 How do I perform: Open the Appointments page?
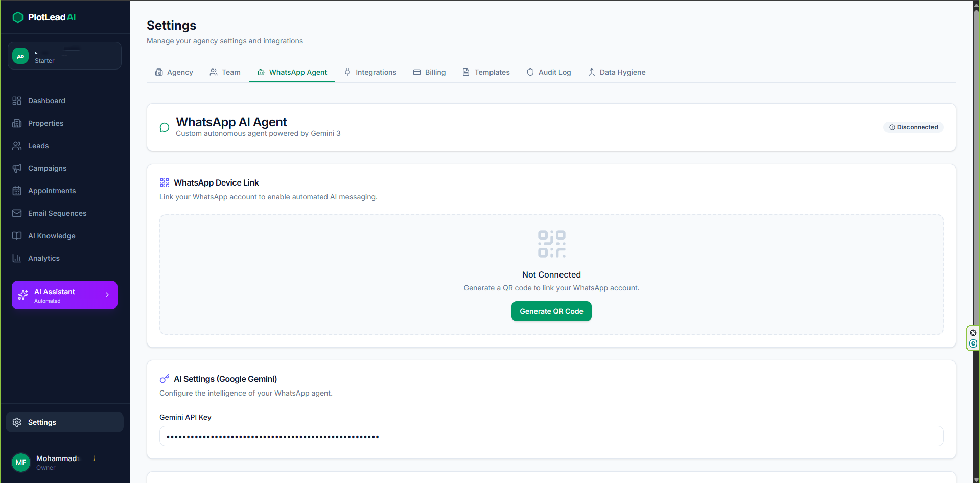(64, 191)
